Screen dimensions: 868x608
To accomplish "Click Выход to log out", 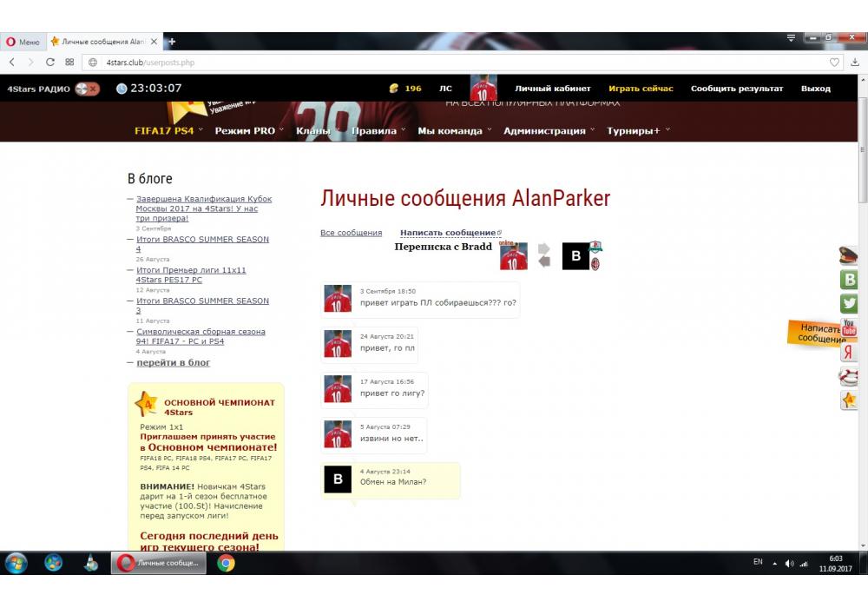I will 815,88.
